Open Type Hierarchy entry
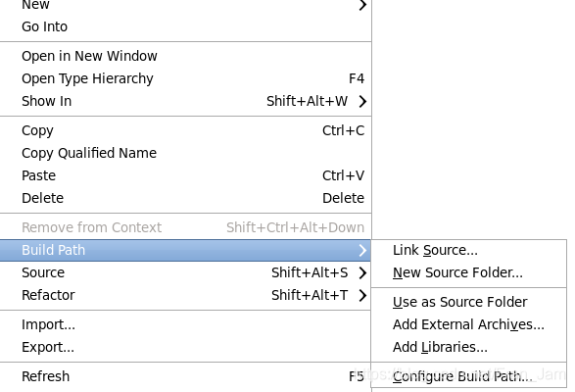 (x=185, y=78)
